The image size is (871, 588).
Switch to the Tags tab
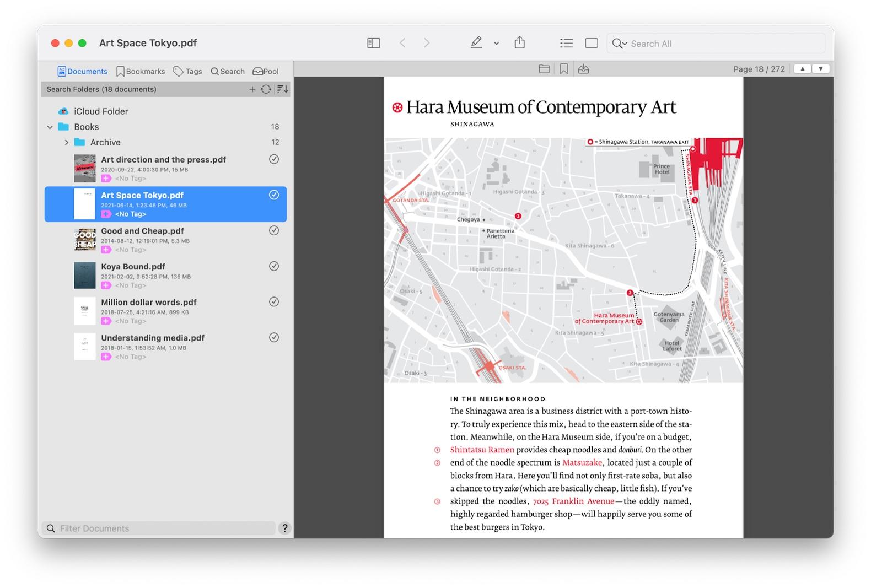(x=187, y=71)
